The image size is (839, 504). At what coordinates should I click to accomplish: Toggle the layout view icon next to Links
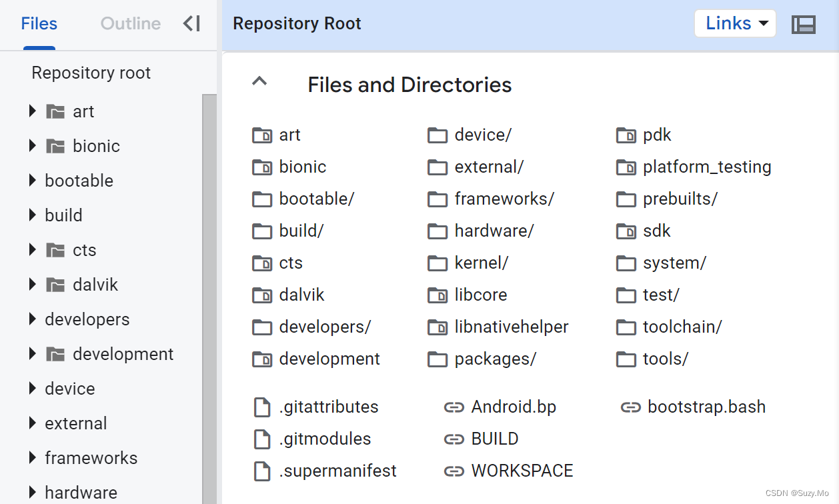pyautogui.click(x=804, y=25)
